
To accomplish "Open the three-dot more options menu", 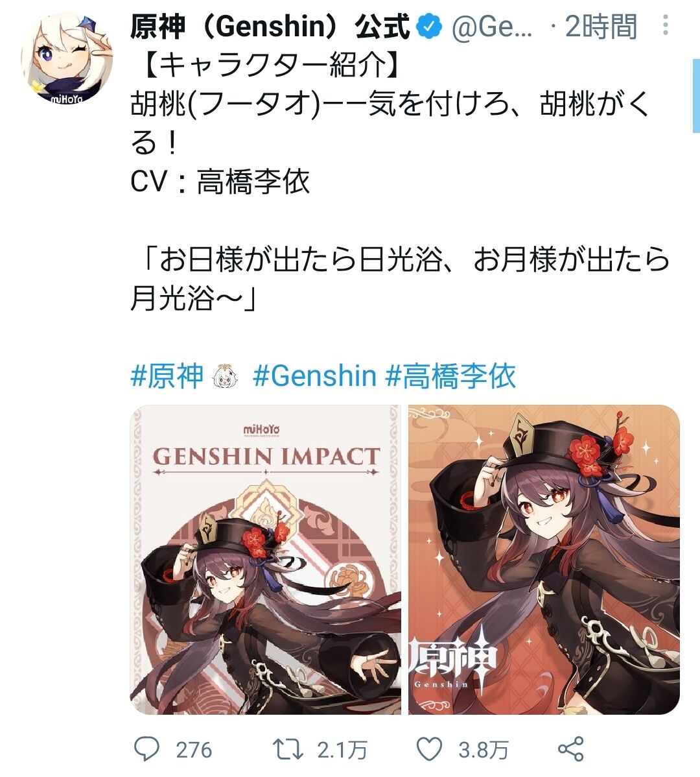I will (666, 25).
